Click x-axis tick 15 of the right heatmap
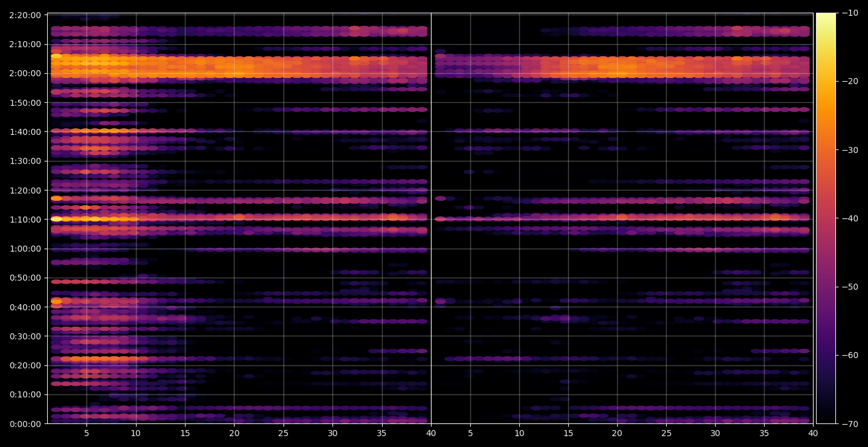Screen dimensions: 868x447 pyautogui.click(x=568, y=433)
